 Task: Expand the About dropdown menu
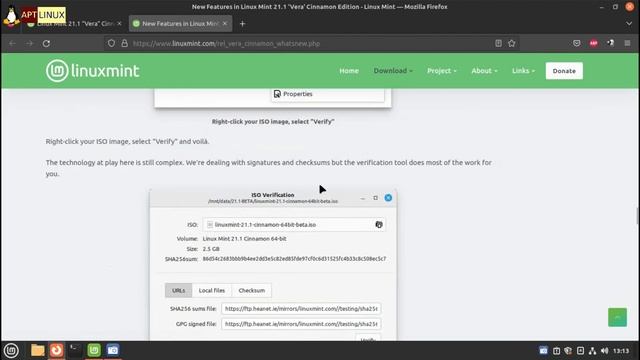click(x=484, y=71)
